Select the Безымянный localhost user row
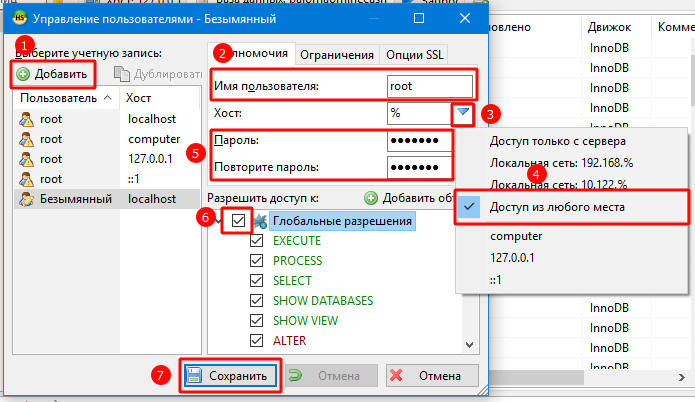The image size is (695, 402). click(x=107, y=199)
